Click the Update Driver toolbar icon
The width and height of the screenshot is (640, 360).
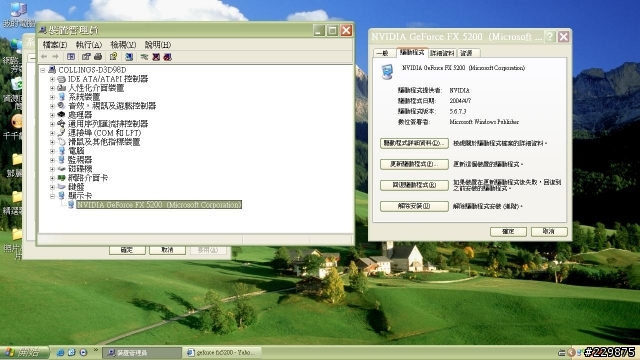pyautogui.click(x=144, y=57)
